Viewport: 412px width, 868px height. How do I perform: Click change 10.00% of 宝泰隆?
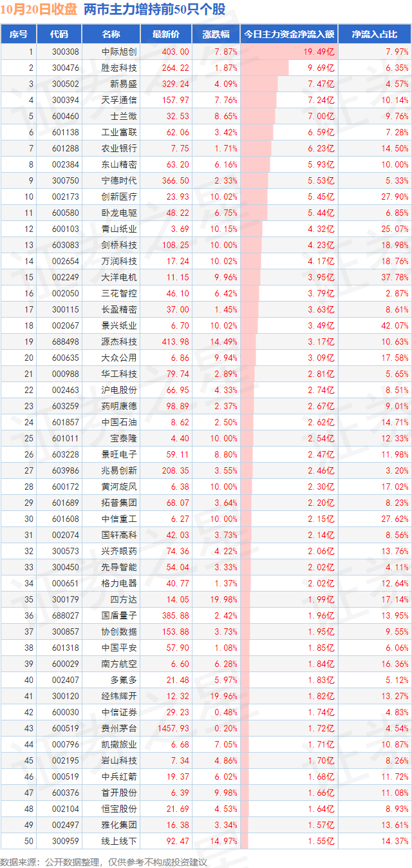tap(224, 438)
